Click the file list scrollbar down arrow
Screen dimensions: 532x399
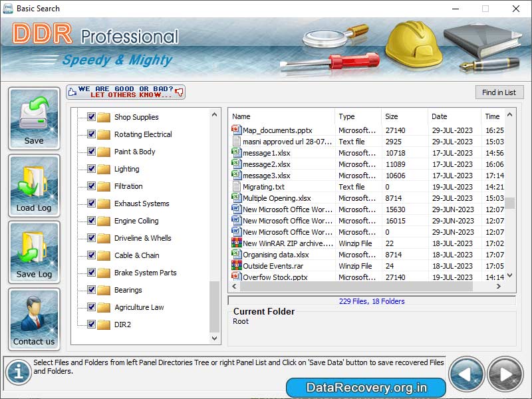pos(509,275)
